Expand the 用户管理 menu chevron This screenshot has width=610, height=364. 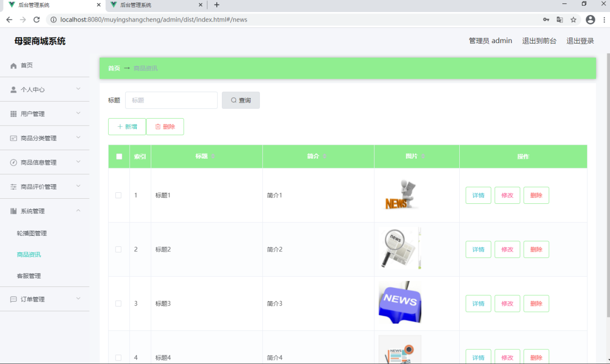click(x=78, y=113)
